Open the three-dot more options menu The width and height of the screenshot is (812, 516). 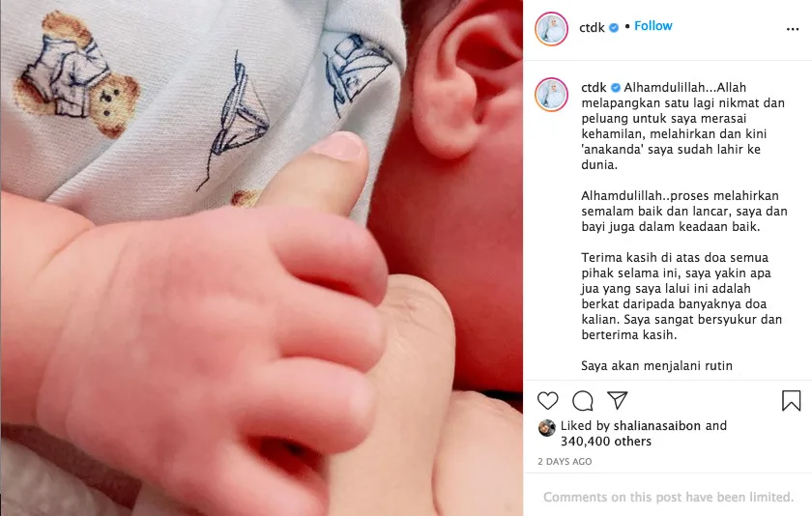[793, 29]
